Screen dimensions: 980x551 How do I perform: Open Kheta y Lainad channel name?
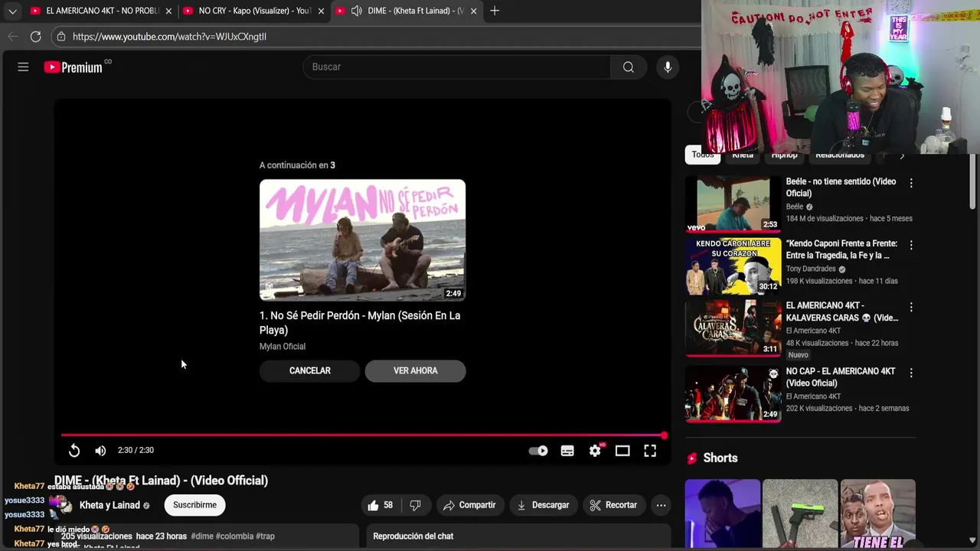coord(109,505)
